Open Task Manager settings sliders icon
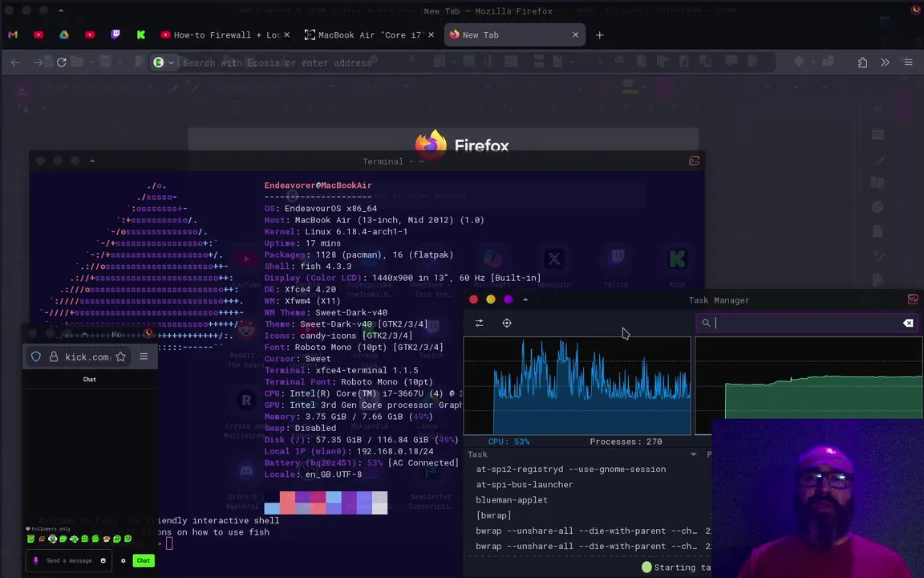 pos(479,324)
